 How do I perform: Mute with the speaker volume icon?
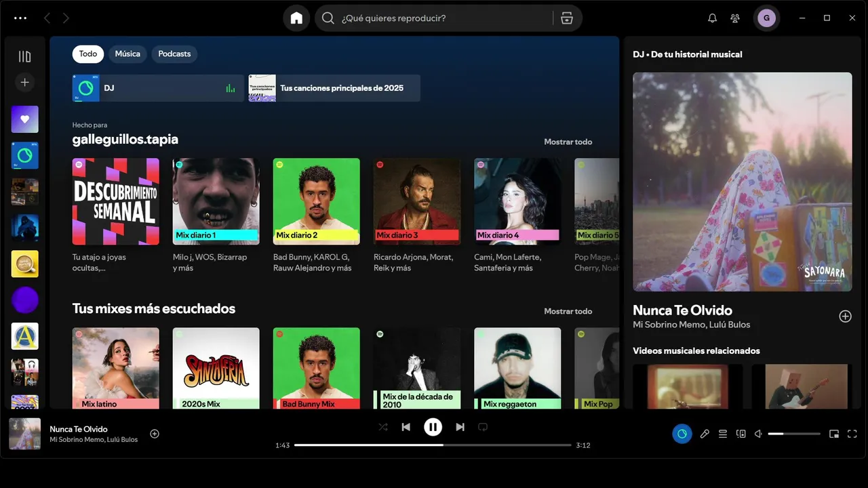click(759, 434)
